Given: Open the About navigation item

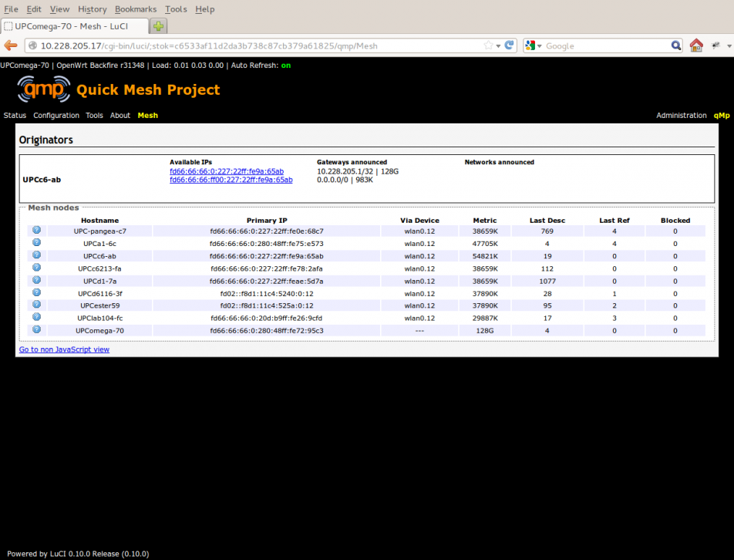Looking at the screenshot, I should pyautogui.click(x=120, y=116).
